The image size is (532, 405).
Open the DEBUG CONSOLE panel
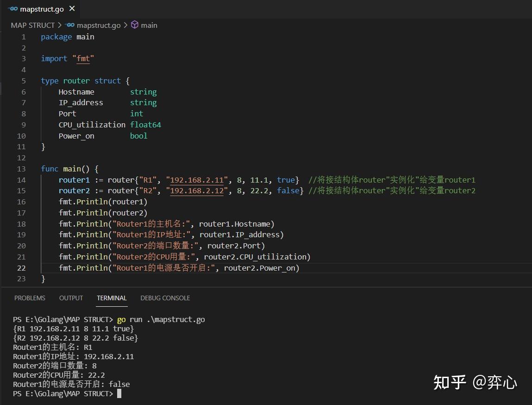[x=165, y=298]
